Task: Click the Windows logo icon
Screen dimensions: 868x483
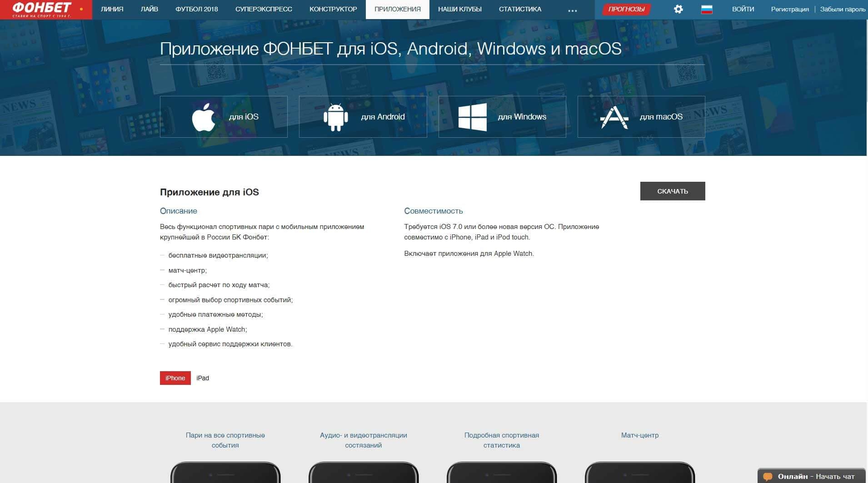Action: coord(472,117)
